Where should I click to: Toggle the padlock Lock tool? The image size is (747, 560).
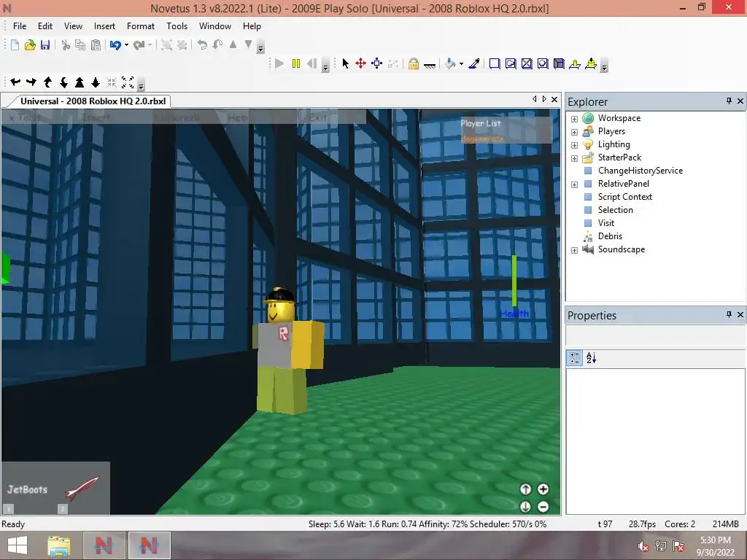tap(414, 63)
